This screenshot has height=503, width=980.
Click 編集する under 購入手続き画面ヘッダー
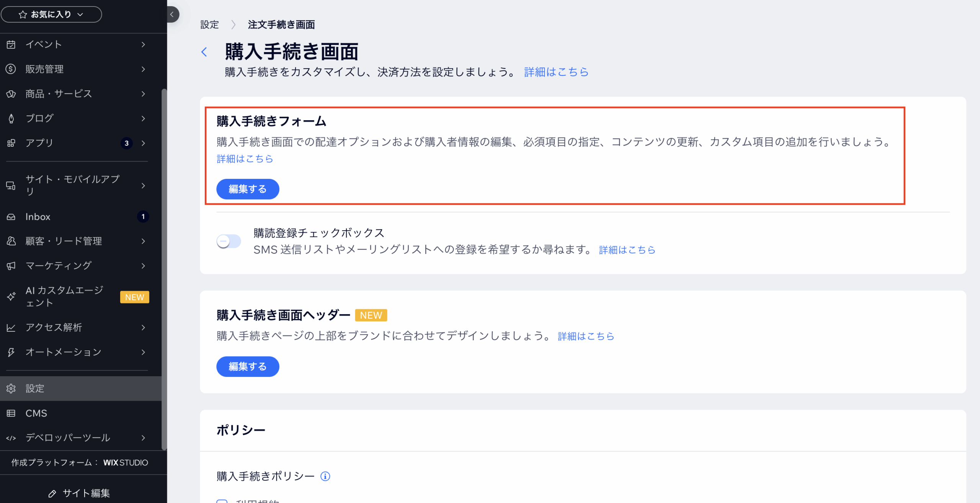(x=247, y=367)
